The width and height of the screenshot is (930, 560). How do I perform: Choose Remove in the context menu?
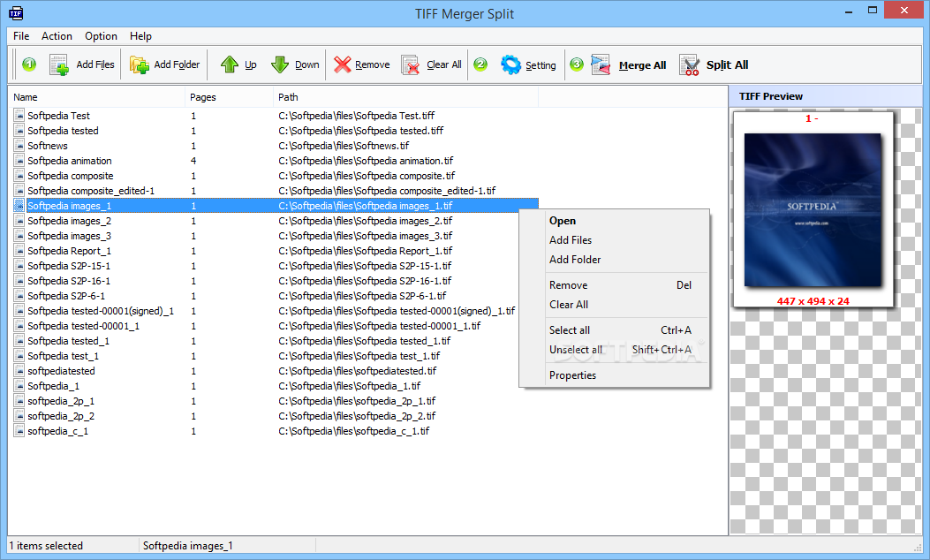point(615,285)
